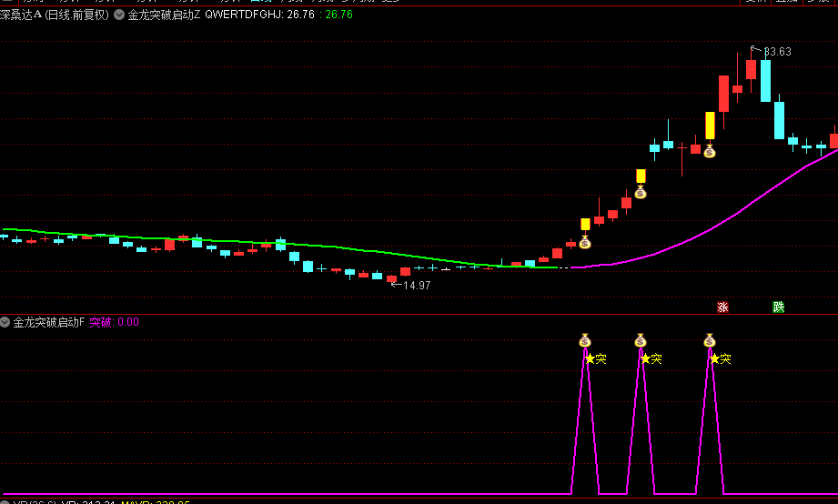Click first money bag icon in main chart

click(585, 242)
